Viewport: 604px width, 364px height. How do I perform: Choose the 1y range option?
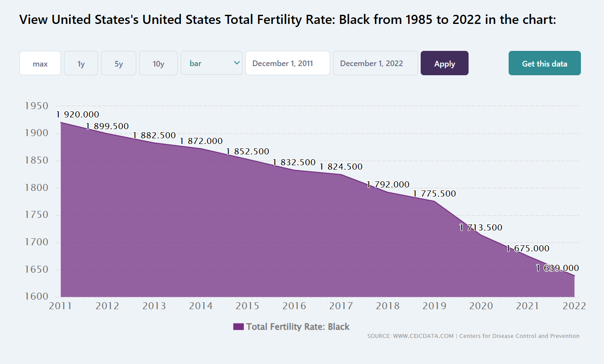pyautogui.click(x=81, y=63)
